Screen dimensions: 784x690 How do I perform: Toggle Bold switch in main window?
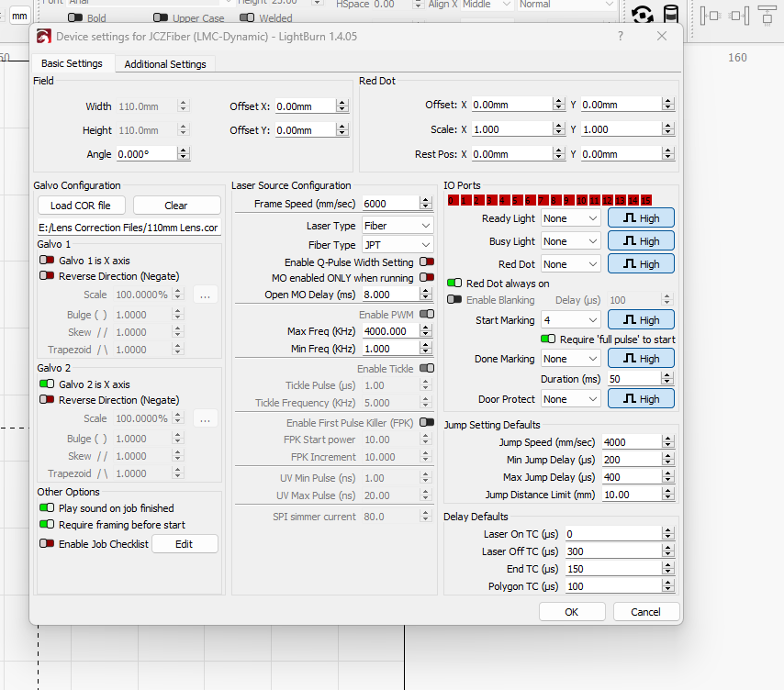75,18
